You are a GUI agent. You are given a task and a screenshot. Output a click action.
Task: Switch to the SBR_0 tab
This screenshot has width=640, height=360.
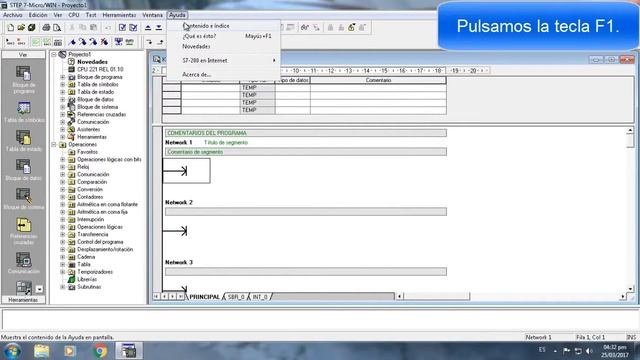coord(236,297)
